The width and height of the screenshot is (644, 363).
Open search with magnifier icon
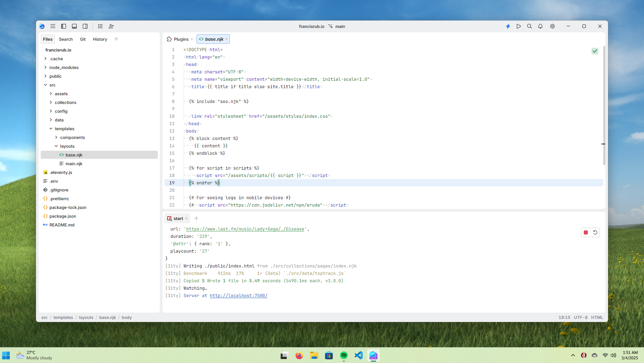coord(530,26)
